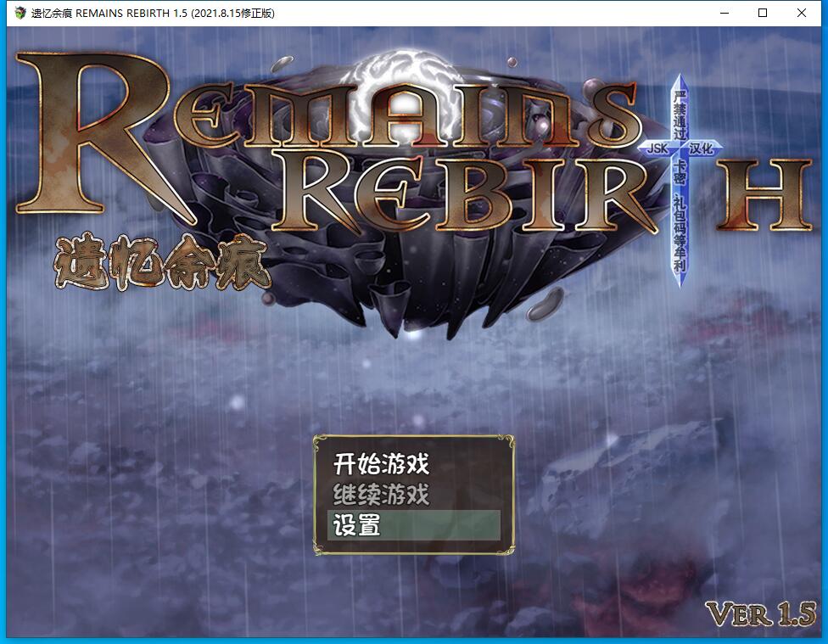This screenshot has width=828, height=644.
Task: Choose the 继续游戏 continue option
Action: coord(381,495)
